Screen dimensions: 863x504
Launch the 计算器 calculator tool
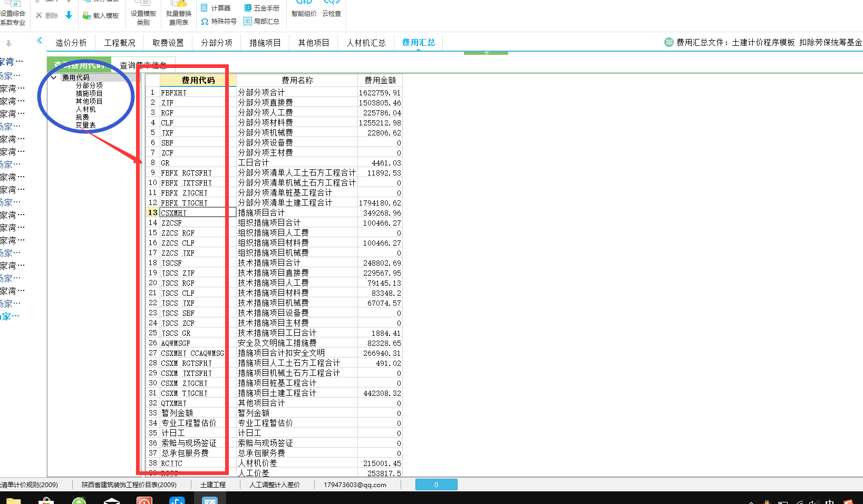coord(215,8)
